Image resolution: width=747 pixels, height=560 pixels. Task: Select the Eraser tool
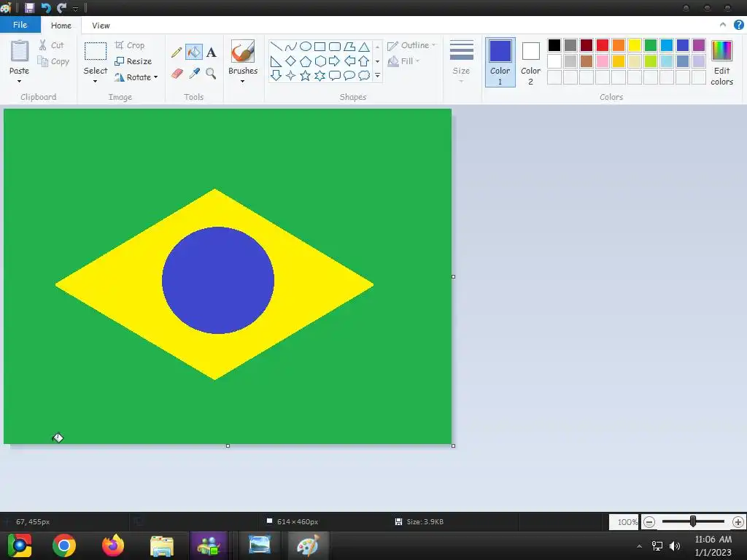point(177,74)
